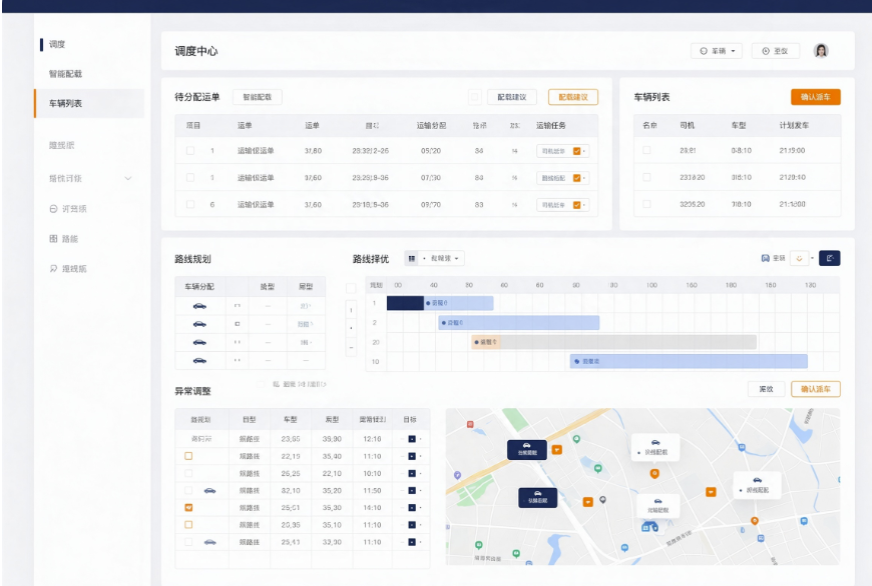
Task: Go to 调度 in the sidebar
Action: point(57,44)
